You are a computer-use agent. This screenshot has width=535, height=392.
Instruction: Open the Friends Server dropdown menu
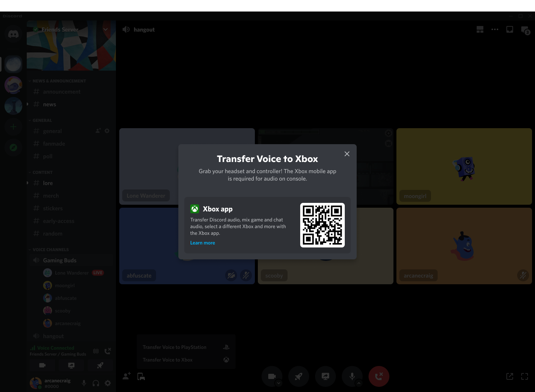point(106,29)
